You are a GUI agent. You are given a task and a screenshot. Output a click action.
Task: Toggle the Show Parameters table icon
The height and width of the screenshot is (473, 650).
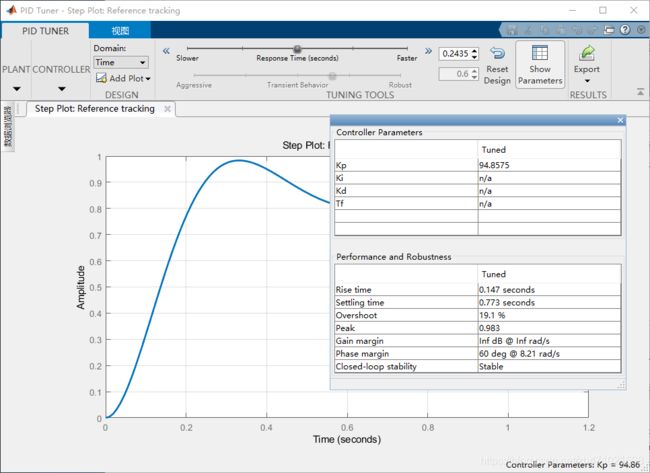(x=540, y=53)
